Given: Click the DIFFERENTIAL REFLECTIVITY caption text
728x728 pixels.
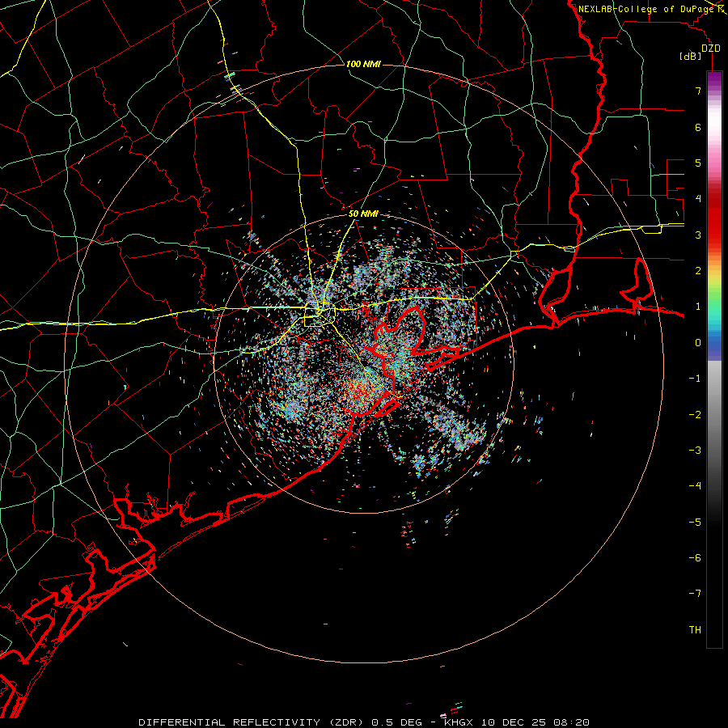Looking at the screenshot, I should 230,722.
